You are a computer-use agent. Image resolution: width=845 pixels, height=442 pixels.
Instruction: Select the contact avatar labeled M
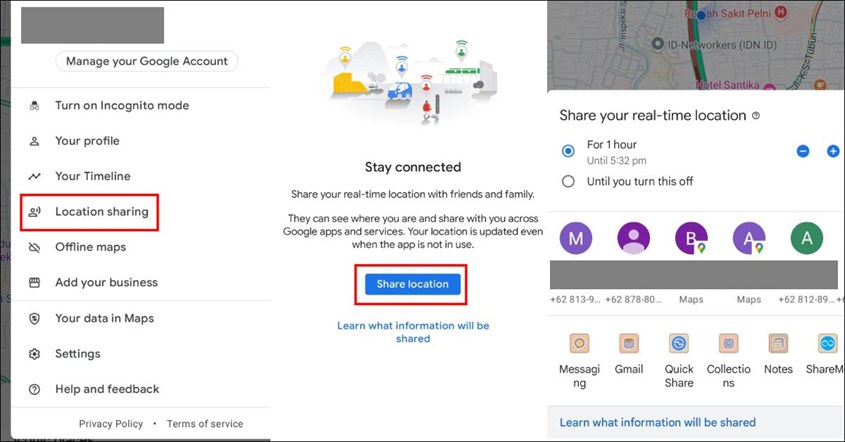(x=576, y=238)
